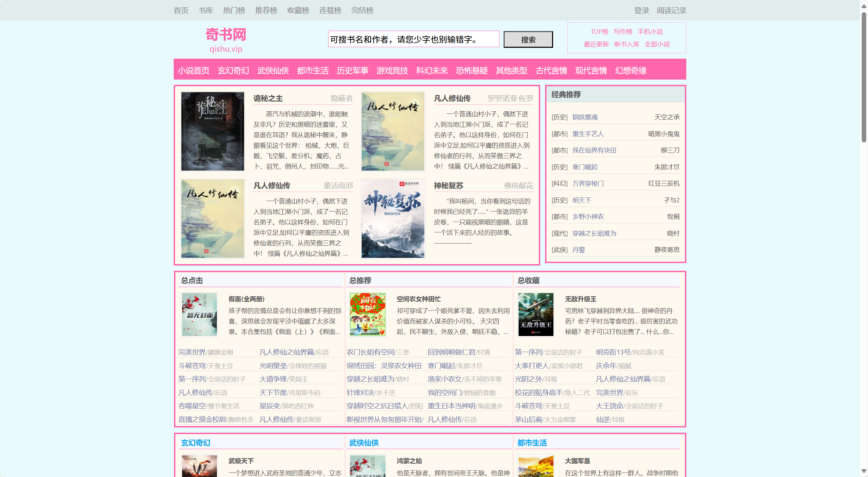The height and width of the screenshot is (477, 868).
Task: Open the 首页 top navigation link
Action: click(x=181, y=10)
